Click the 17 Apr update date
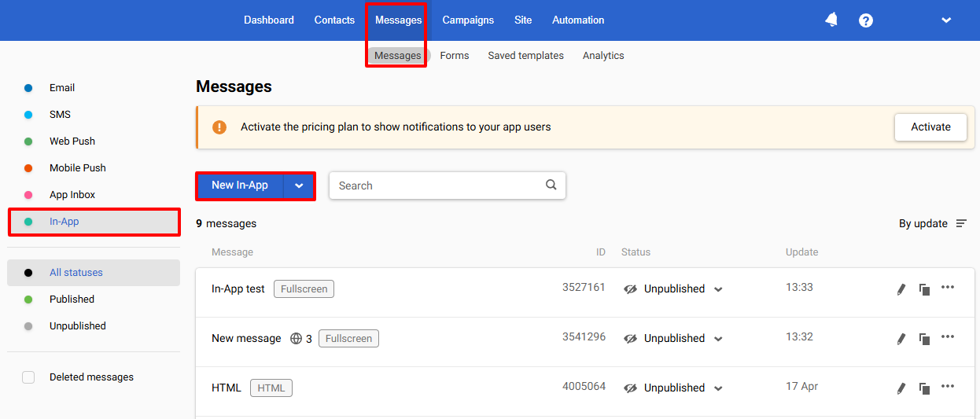The image size is (980, 419). 801,387
